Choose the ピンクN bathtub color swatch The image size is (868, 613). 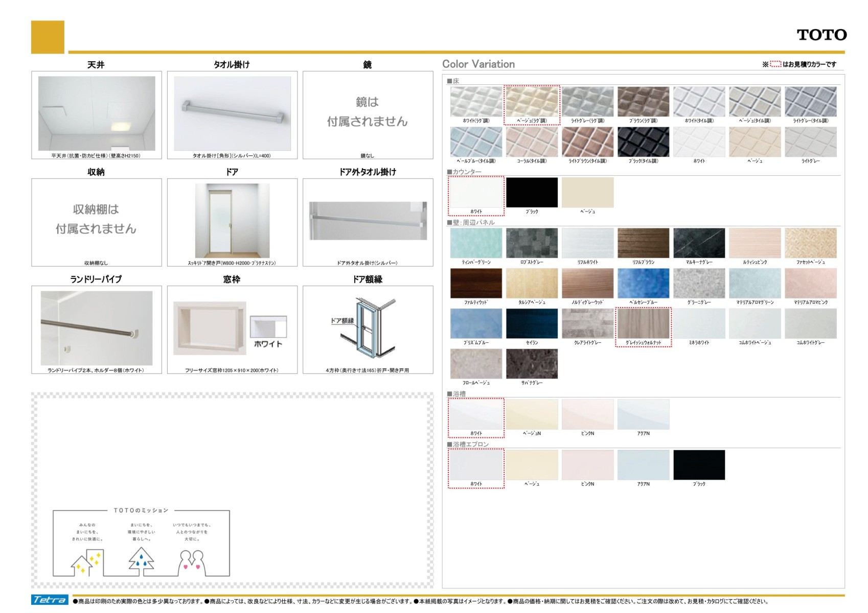point(587,414)
